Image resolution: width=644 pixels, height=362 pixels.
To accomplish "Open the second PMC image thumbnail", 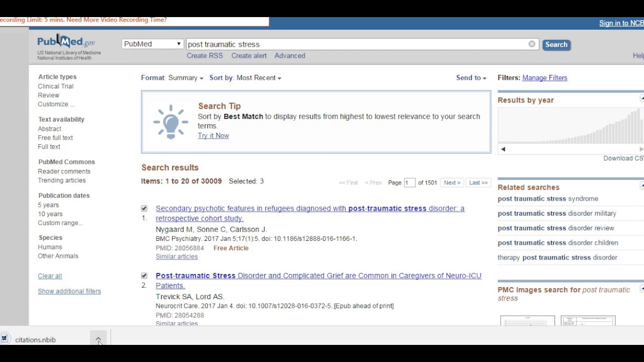I will click(588, 321).
